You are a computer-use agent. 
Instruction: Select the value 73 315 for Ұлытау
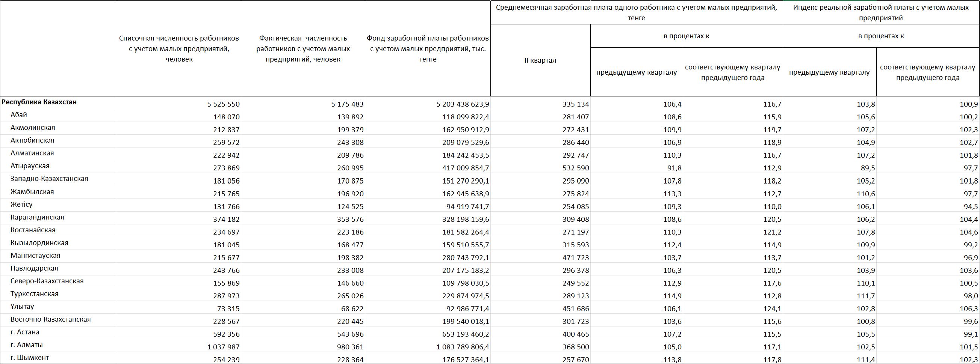click(228, 309)
